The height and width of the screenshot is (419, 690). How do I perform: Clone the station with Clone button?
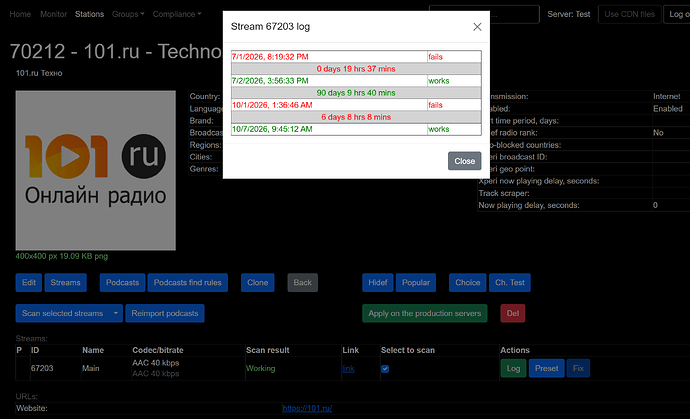pos(257,283)
